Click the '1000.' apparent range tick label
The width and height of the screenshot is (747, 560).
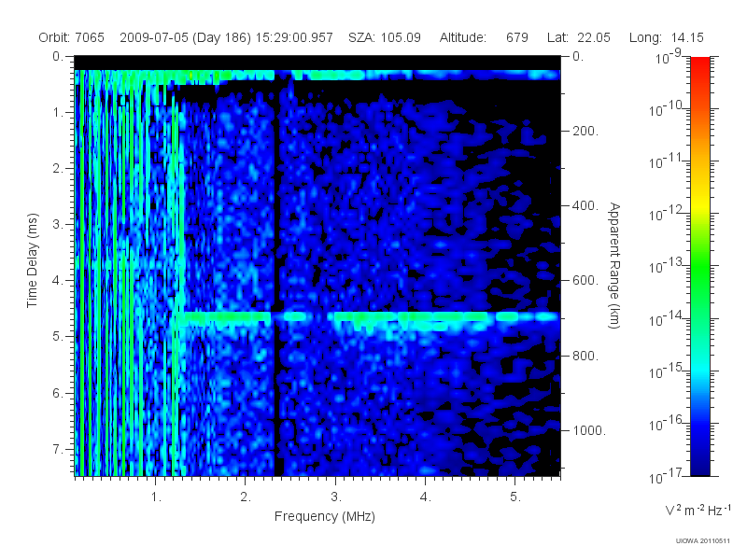(x=589, y=430)
